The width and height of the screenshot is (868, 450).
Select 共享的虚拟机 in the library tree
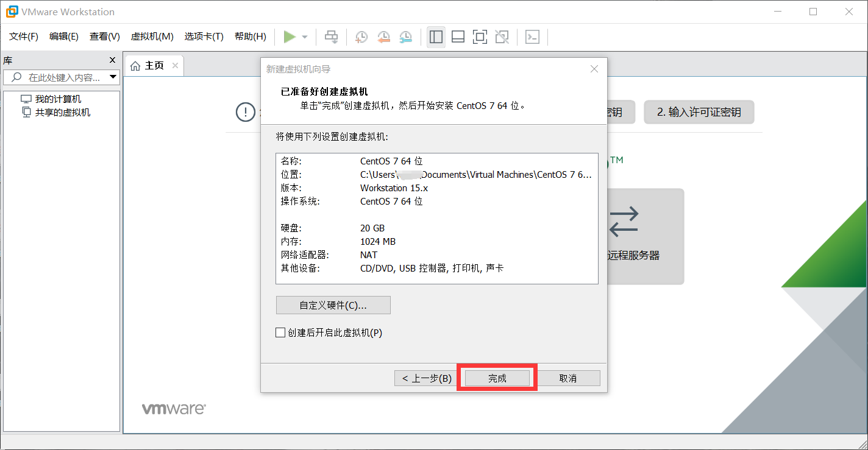(x=62, y=113)
